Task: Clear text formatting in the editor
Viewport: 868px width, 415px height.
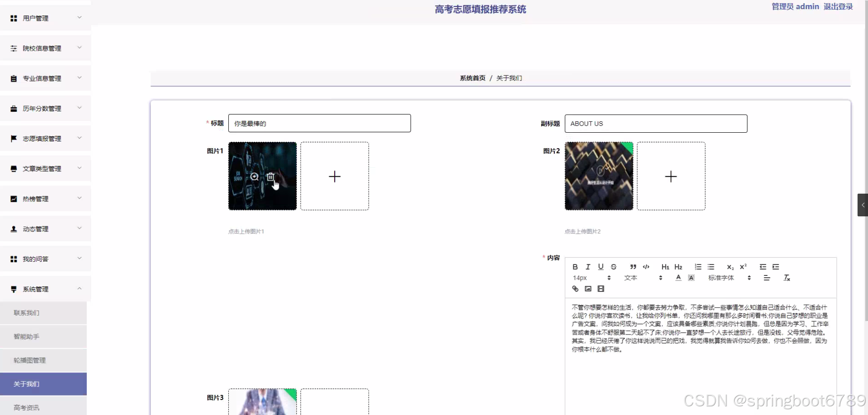Action: click(787, 278)
